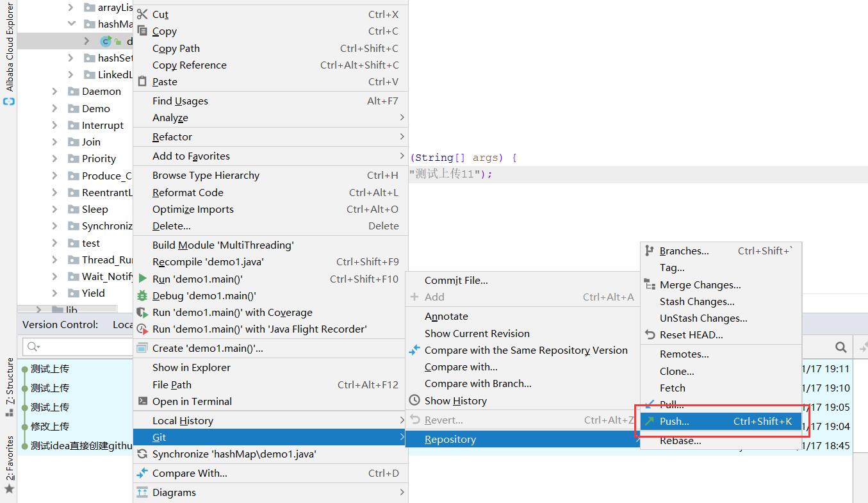Screen dimensions: 868x503
Task: Click the search magnifier in Version Control log
Action: [33, 347]
